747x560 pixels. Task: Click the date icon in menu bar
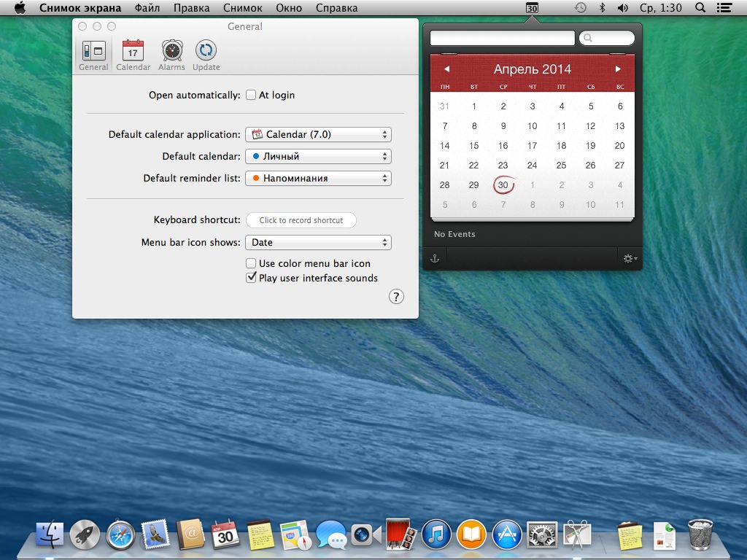click(532, 8)
